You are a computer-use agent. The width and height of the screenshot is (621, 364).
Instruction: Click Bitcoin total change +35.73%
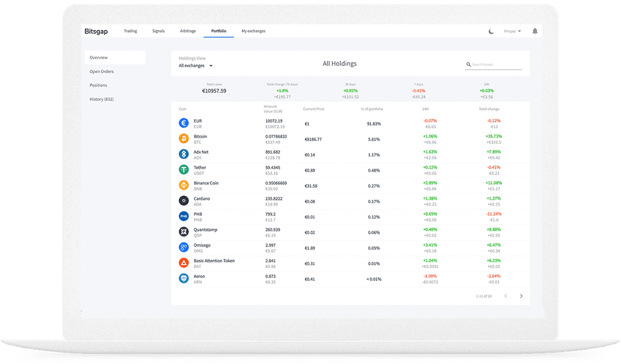click(x=494, y=136)
